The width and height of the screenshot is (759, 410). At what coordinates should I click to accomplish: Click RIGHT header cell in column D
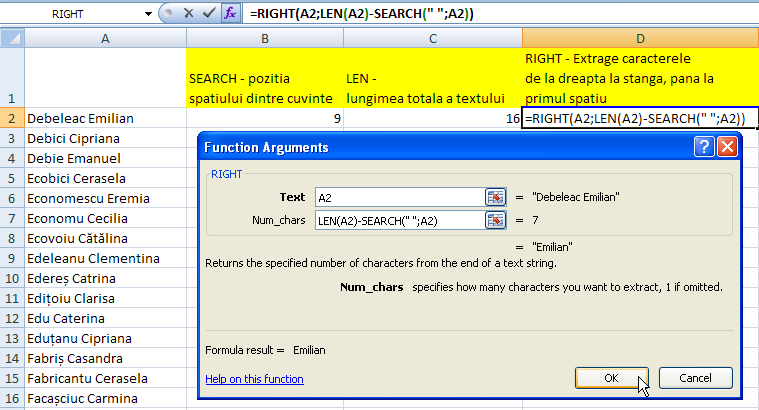[640, 78]
